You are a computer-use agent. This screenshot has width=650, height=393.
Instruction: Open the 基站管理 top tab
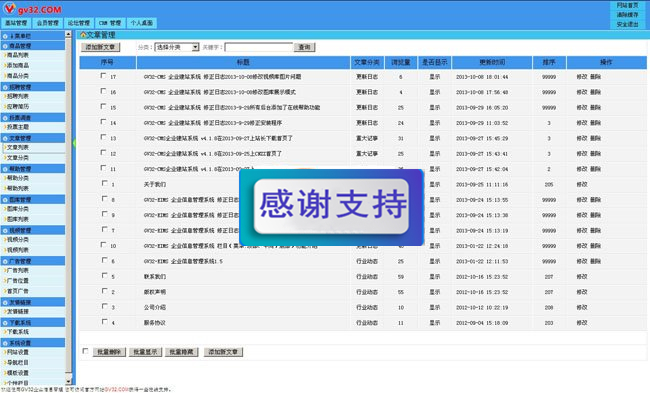tap(16, 23)
